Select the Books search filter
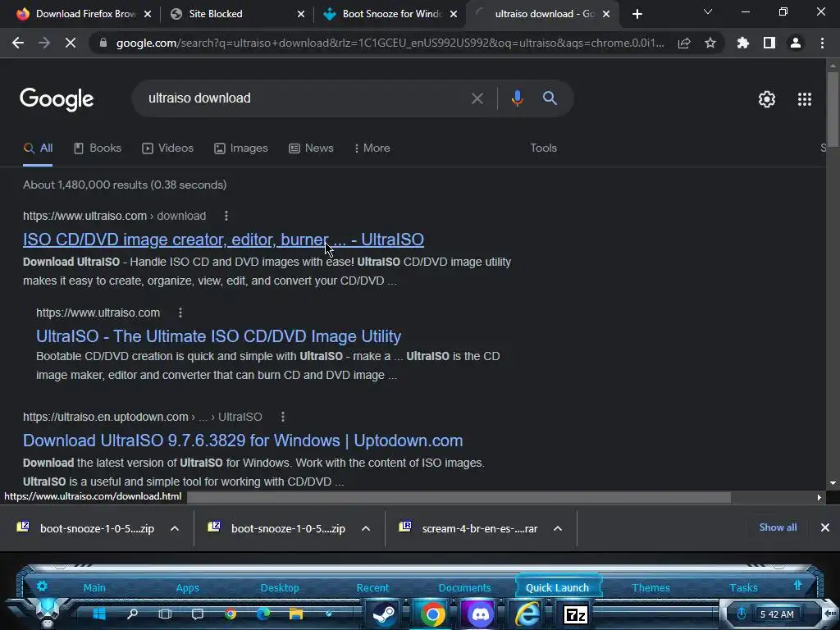Viewport: 840px width, 630px height. pos(98,148)
